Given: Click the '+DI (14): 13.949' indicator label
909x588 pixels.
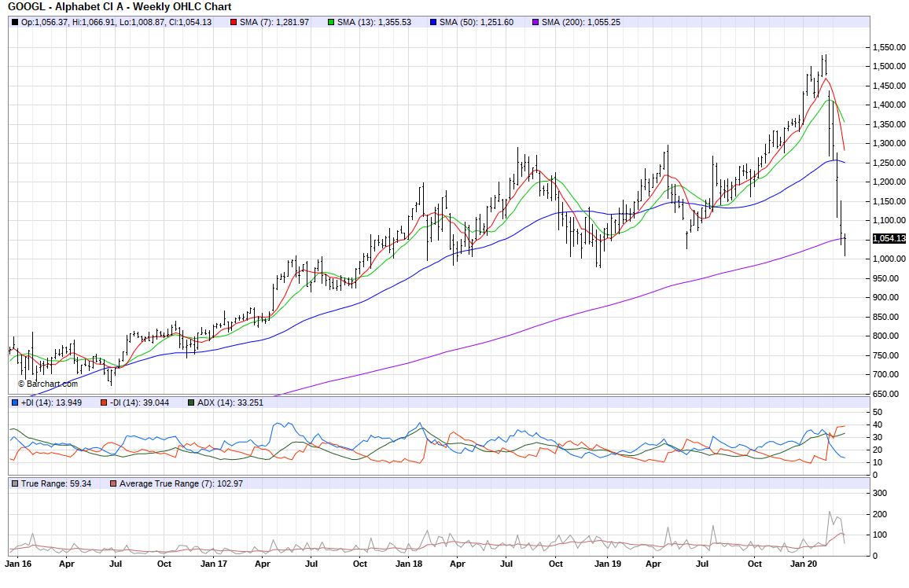Looking at the screenshot, I should 51,402.
